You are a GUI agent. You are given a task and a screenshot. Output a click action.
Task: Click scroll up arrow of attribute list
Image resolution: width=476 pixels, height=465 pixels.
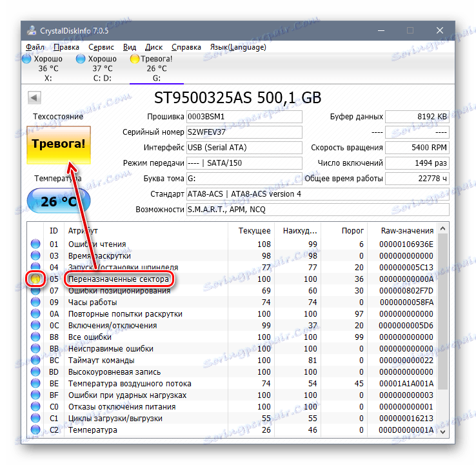443,228
